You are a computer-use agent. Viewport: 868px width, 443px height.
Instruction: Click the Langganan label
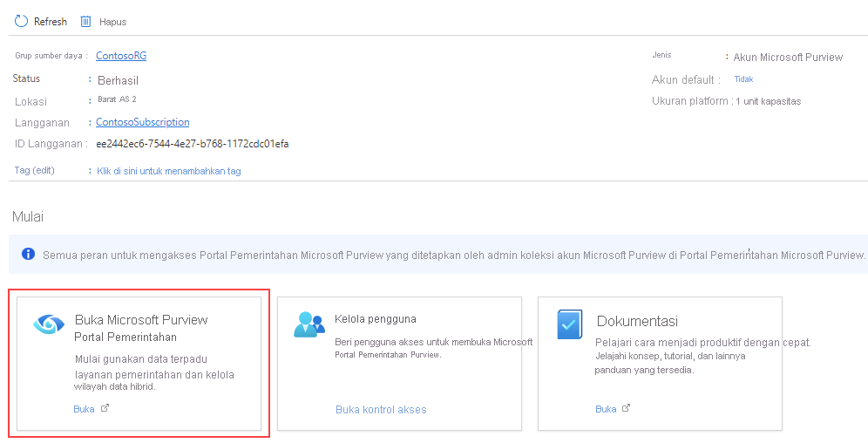point(42,123)
